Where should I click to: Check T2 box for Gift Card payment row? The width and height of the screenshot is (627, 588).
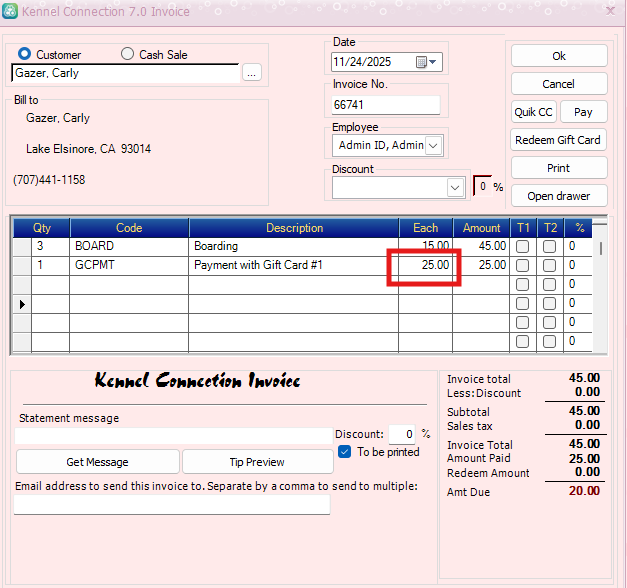[549, 265]
